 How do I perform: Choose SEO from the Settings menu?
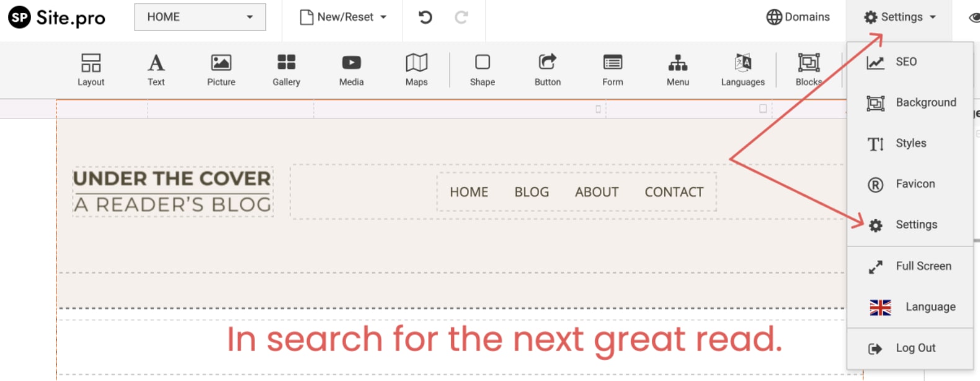click(910, 62)
